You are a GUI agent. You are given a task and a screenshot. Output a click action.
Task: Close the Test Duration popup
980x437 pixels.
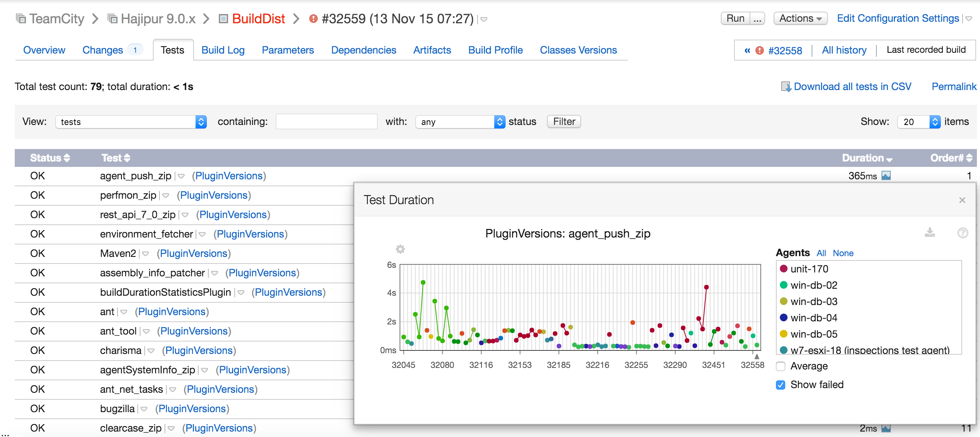click(962, 200)
